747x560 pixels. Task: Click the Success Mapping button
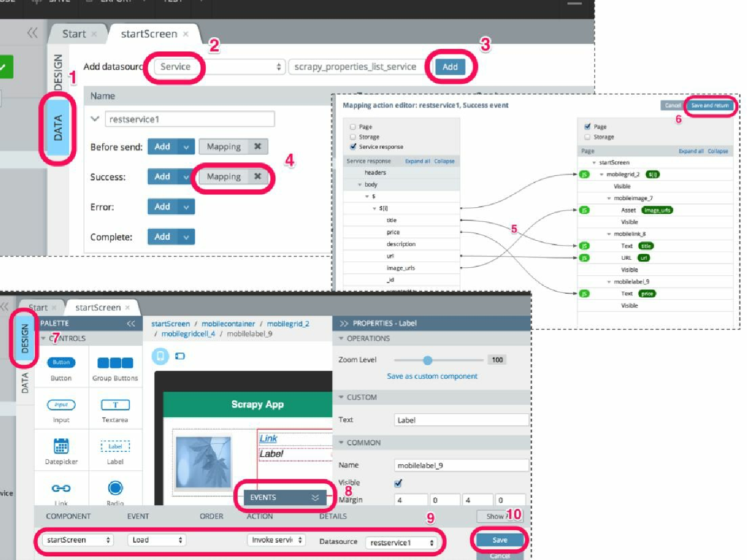[224, 176]
